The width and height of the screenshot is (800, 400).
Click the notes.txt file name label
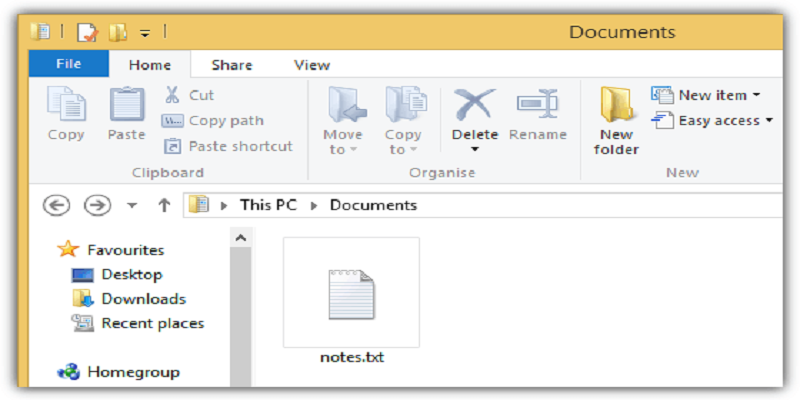(x=352, y=357)
